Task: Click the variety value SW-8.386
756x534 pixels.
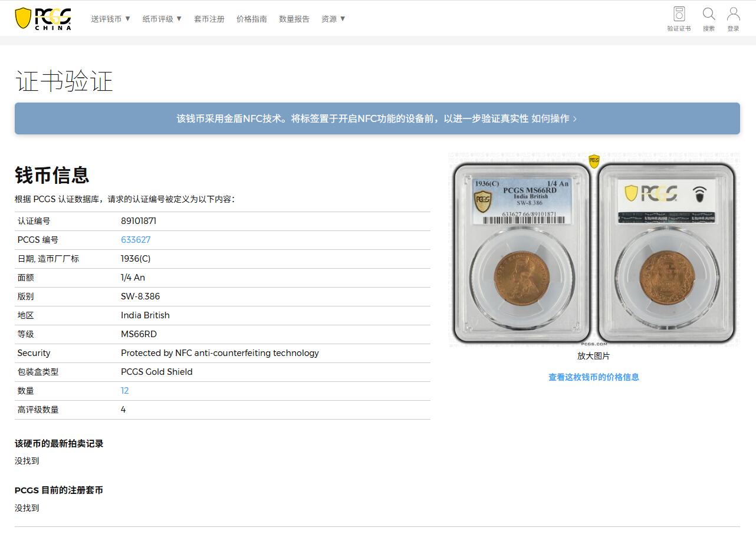Action: (140, 296)
